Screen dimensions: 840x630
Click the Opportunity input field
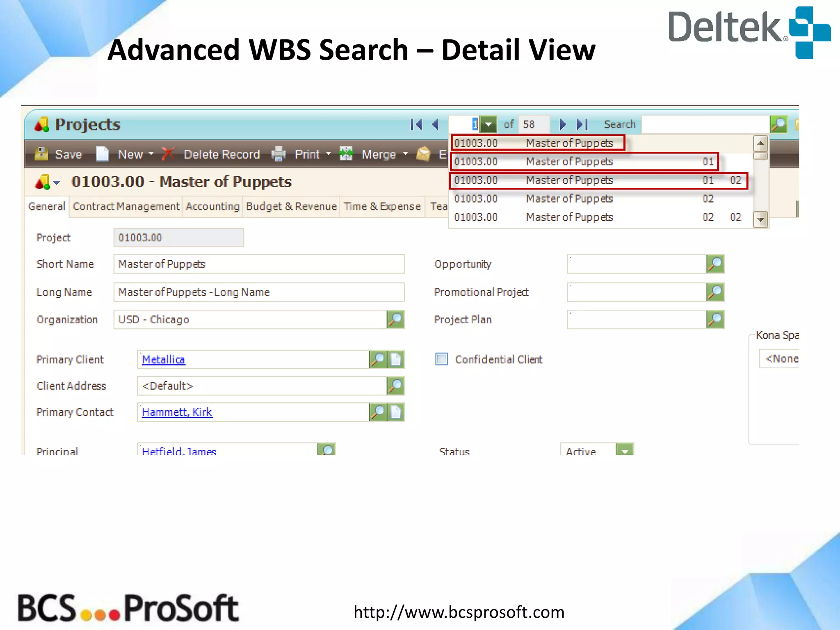(x=637, y=264)
